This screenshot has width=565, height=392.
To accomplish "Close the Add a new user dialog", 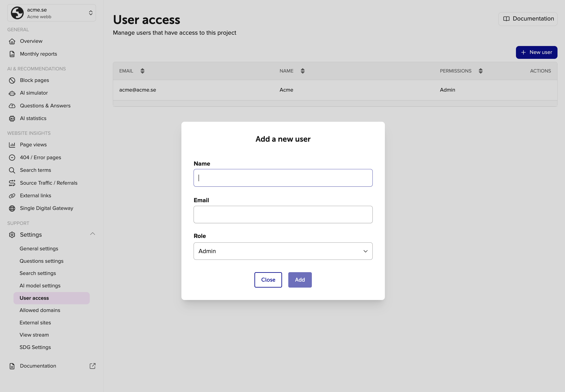I will tap(268, 280).
